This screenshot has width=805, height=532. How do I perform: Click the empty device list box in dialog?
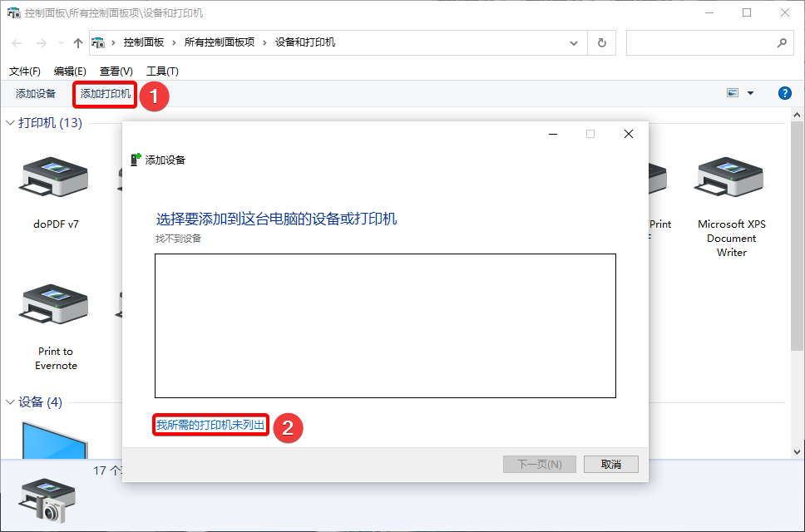[x=386, y=326]
